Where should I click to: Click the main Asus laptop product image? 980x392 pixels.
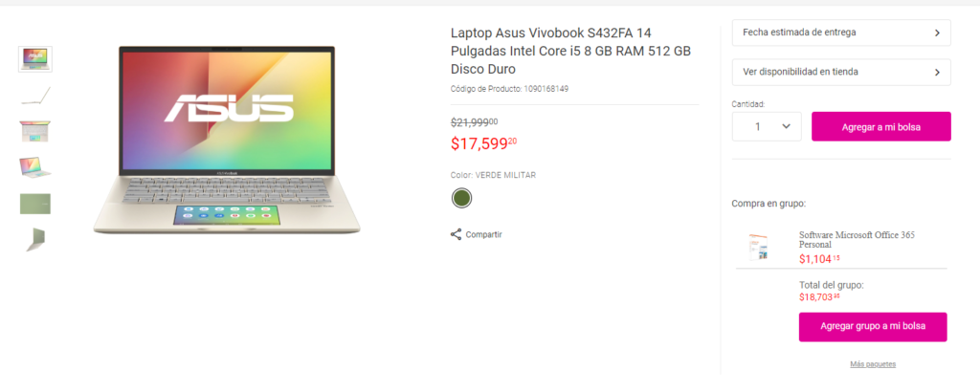227,140
